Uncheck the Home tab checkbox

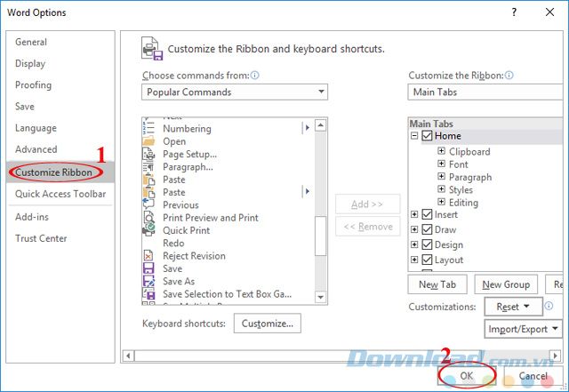click(x=427, y=136)
